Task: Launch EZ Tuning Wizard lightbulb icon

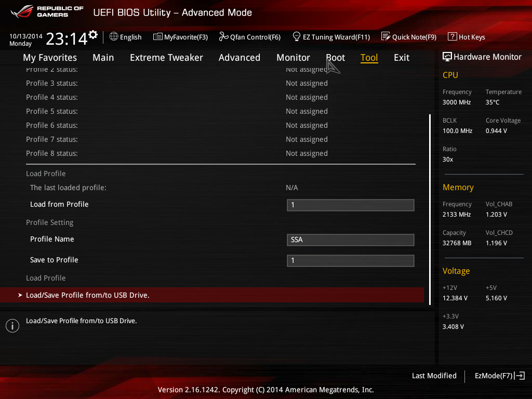Action: (x=297, y=36)
